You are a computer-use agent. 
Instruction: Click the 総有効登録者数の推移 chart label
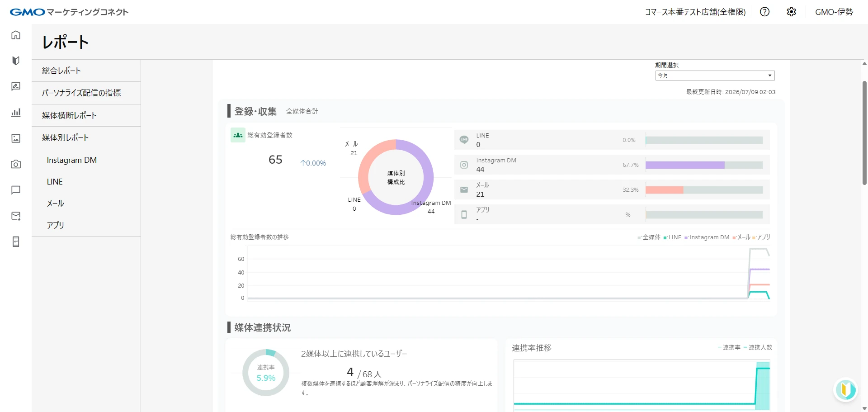pos(259,237)
